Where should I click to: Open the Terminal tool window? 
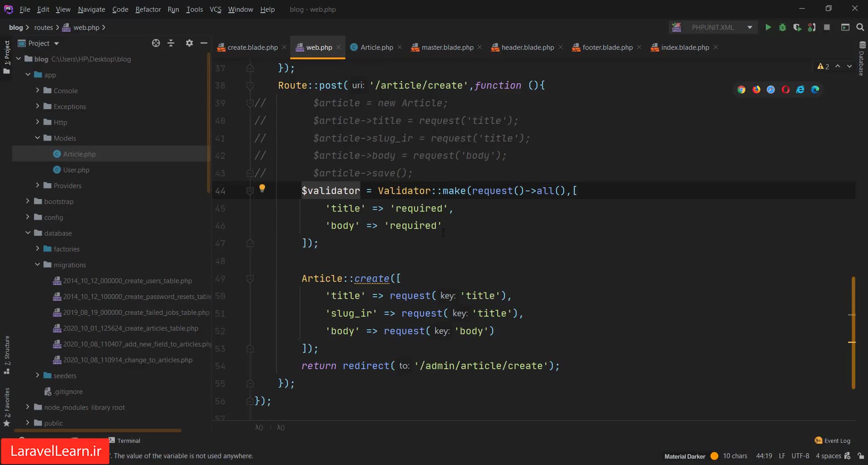[128, 441]
